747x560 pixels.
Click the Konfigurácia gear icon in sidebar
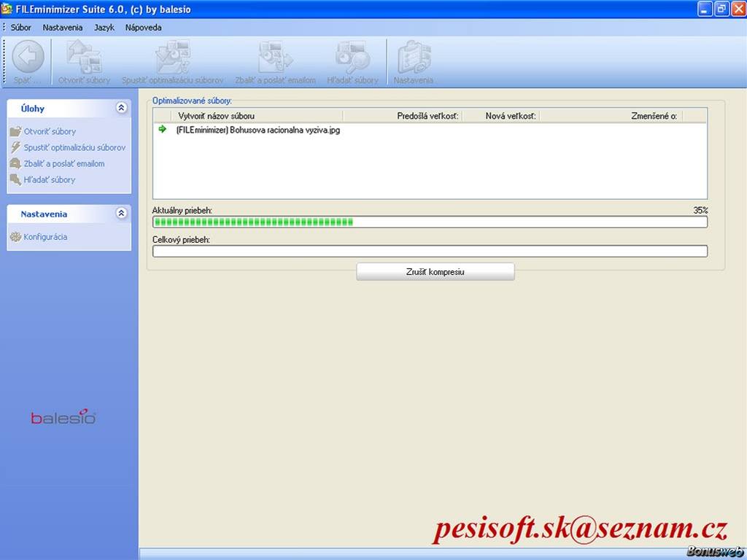pos(15,237)
